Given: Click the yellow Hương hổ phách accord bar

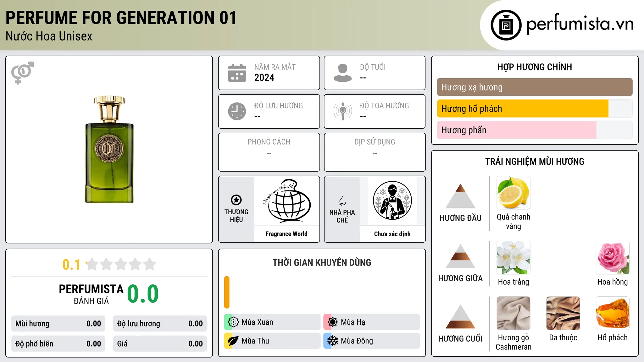Looking at the screenshot, I should [x=523, y=108].
